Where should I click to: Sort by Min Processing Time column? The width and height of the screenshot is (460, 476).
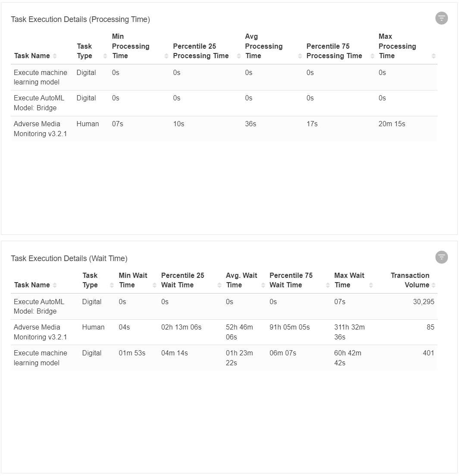pos(166,56)
